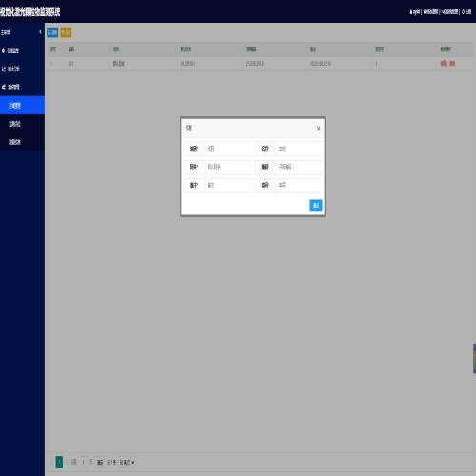
Task: Open the page-size dropdown in the pagination bar
Action: pos(127,462)
